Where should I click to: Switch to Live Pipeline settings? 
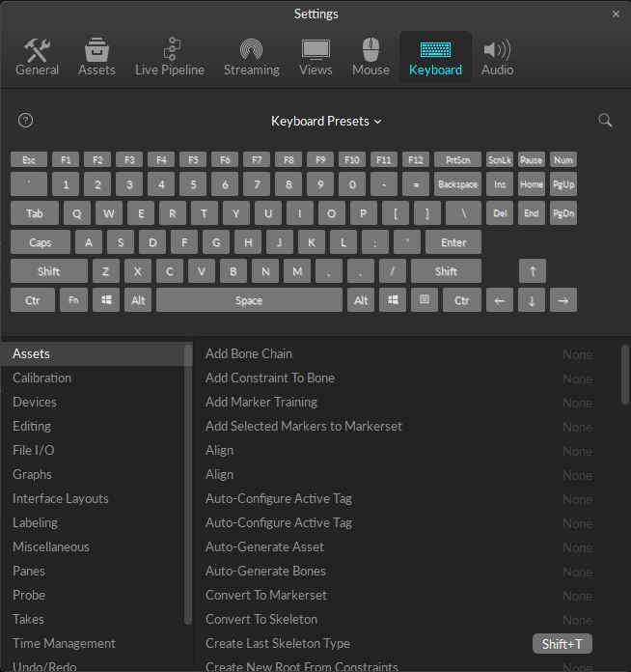[170, 57]
